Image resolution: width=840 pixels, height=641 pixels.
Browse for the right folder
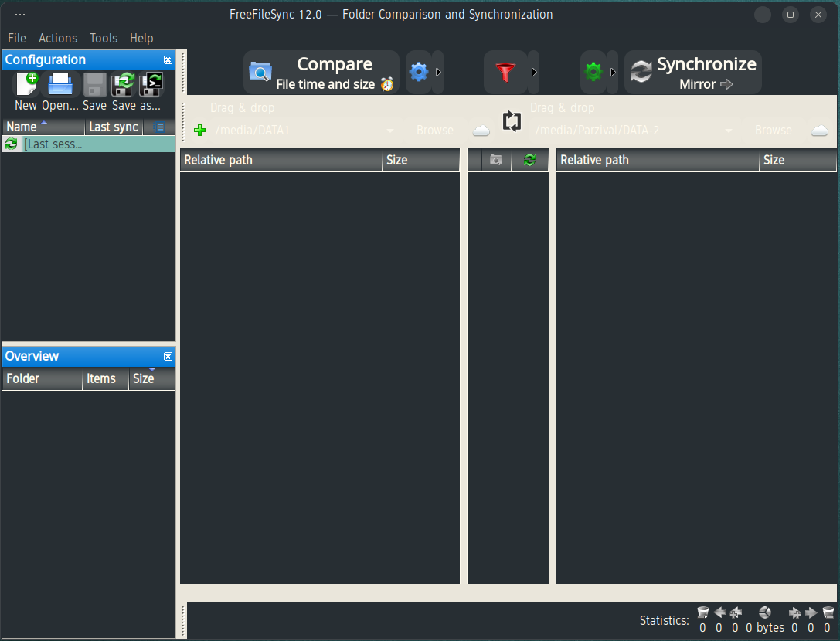pyautogui.click(x=773, y=130)
